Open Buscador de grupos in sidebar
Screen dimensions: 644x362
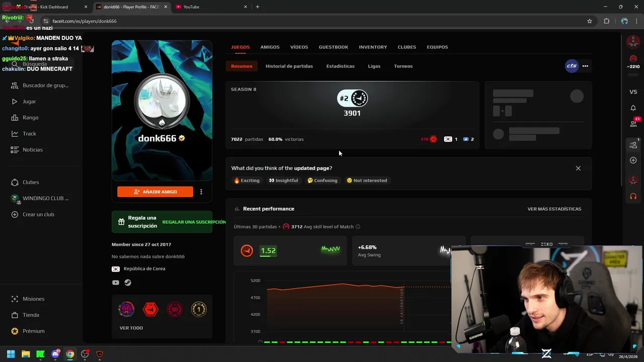click(x=40, y=85)
